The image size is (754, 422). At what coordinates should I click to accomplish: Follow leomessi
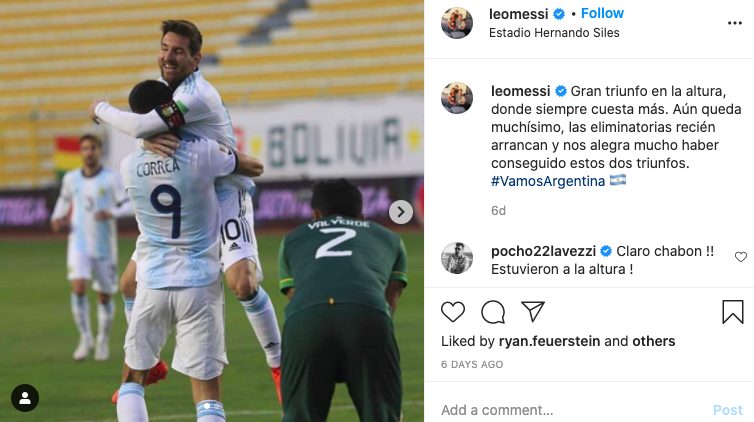click(x=602, y=13)
